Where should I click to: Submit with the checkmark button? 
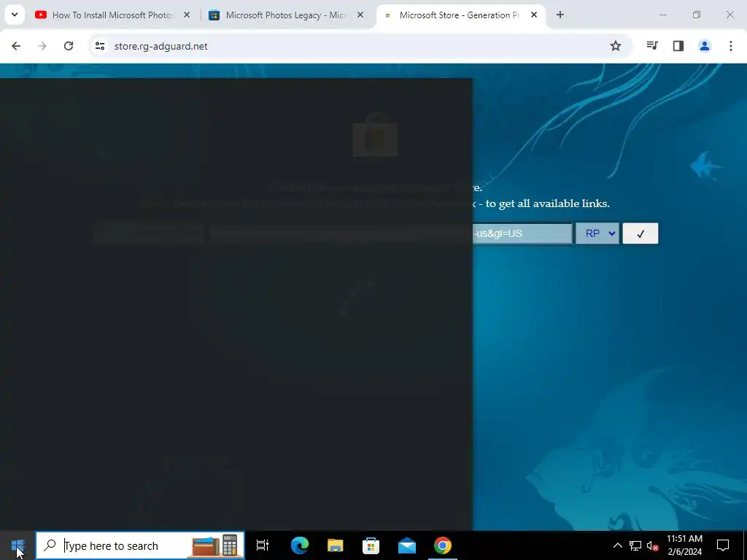point(640,233)
